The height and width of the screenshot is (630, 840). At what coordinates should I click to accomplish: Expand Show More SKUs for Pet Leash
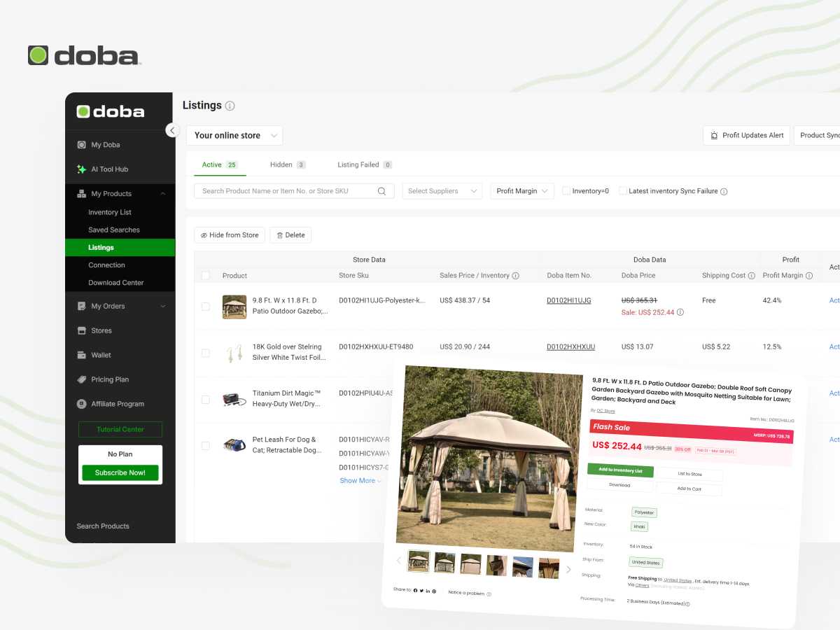click(x=360, y=481)
